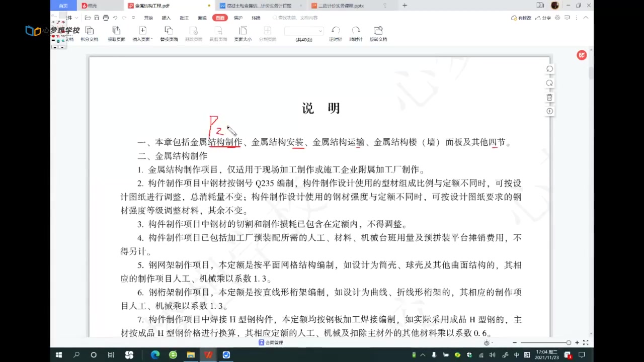Click the 合同管理 button in the status bar
The width and height of the screenshot is (644, 362).
(272, 342)
